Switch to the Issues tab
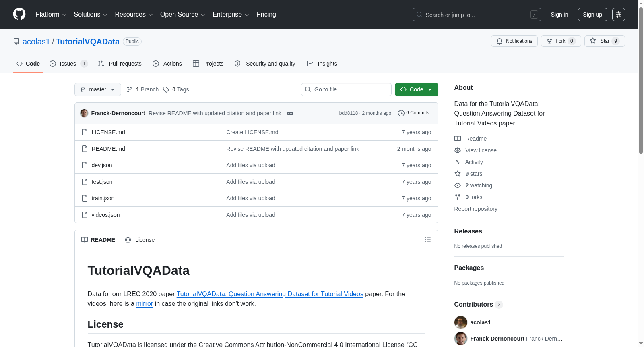The height and width of the screenshot is (347, 644). 68,64
